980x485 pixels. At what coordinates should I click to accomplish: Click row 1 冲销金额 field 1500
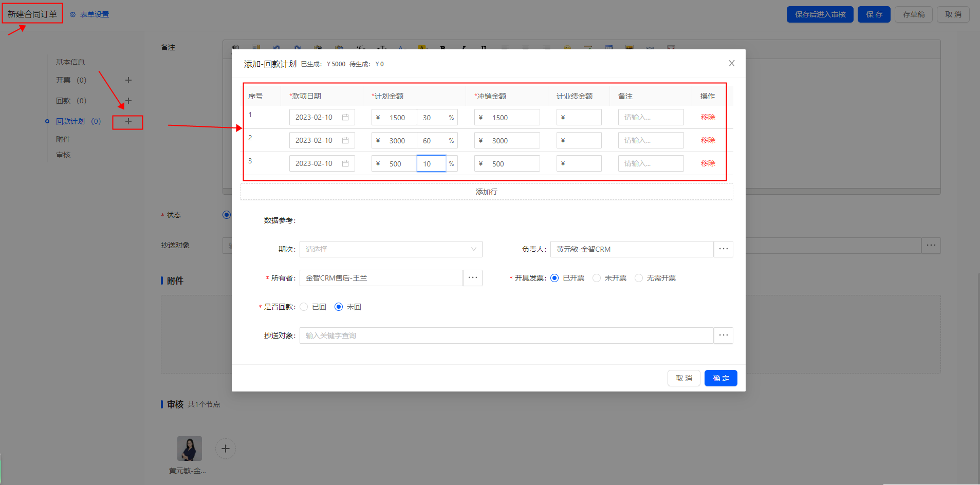(507, 117)
